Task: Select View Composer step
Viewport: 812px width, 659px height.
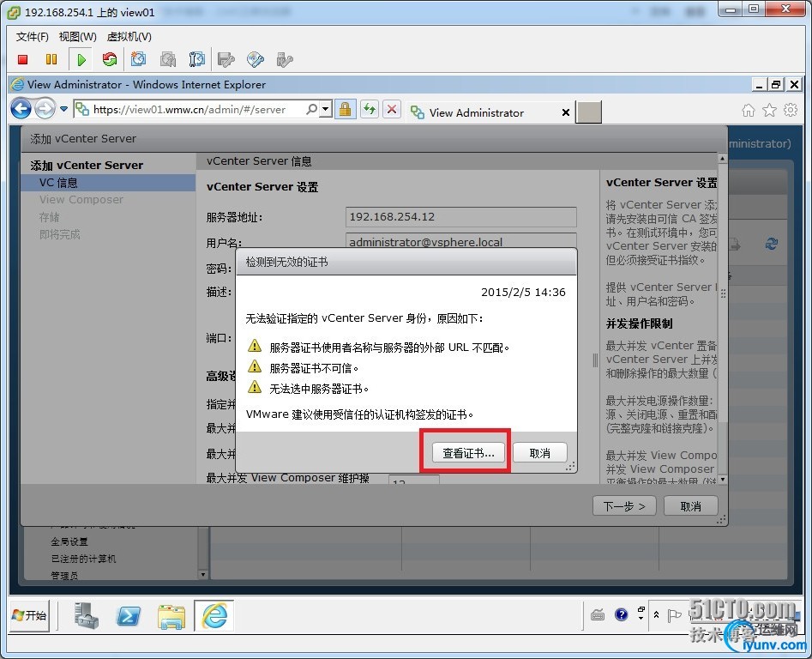Action: click(81, 199)
